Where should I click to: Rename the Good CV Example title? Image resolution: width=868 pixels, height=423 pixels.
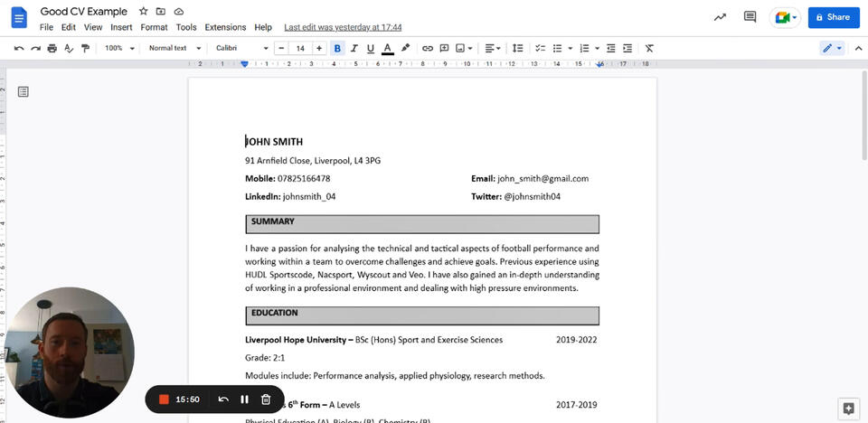83,11
